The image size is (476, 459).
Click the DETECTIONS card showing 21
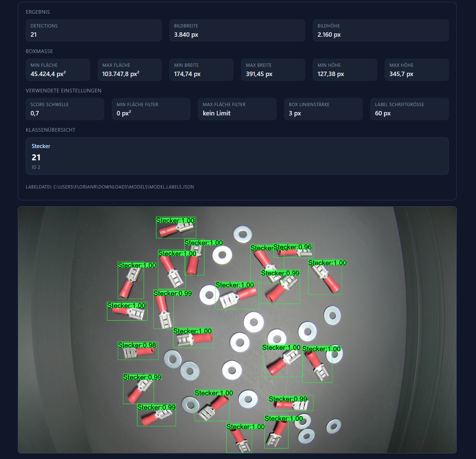(94, 30)
